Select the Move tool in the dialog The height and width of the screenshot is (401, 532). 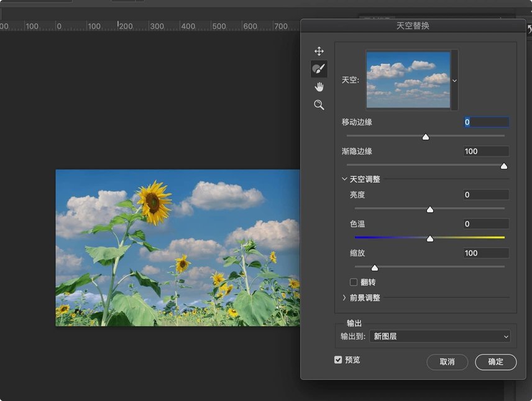point(319,50)
